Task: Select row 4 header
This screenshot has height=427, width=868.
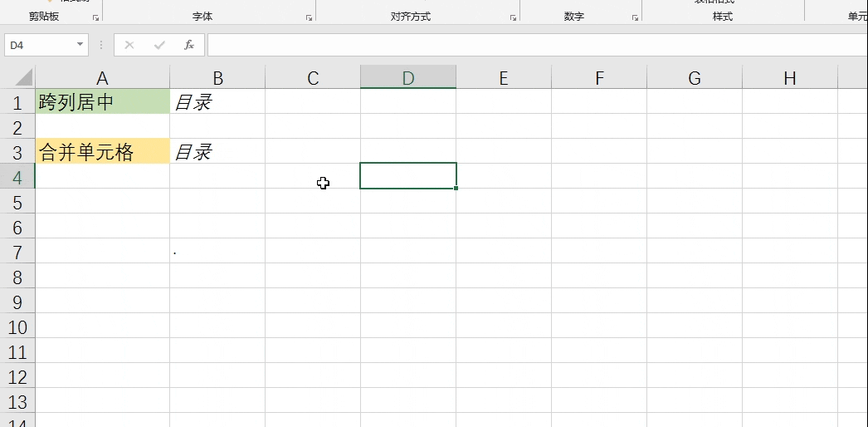Action: pyautogui.click(x=17, y=177)
